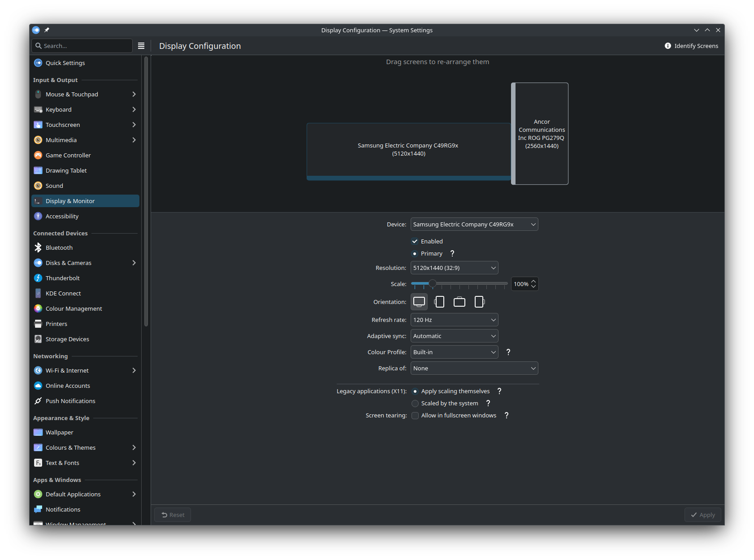This screenshot has width=754, height=560.
Task: Click the Samsung C49RG9x screen preview
Action: click(407, 149)
